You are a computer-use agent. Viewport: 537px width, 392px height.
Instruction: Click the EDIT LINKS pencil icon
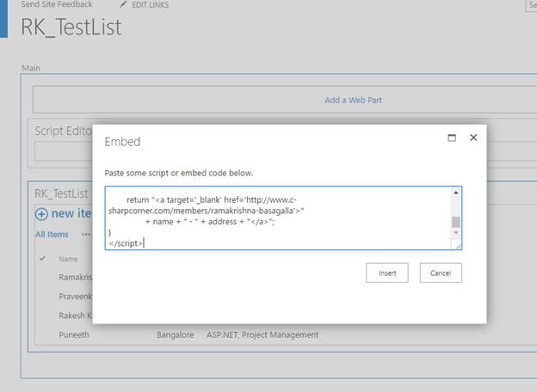(123, 4)
